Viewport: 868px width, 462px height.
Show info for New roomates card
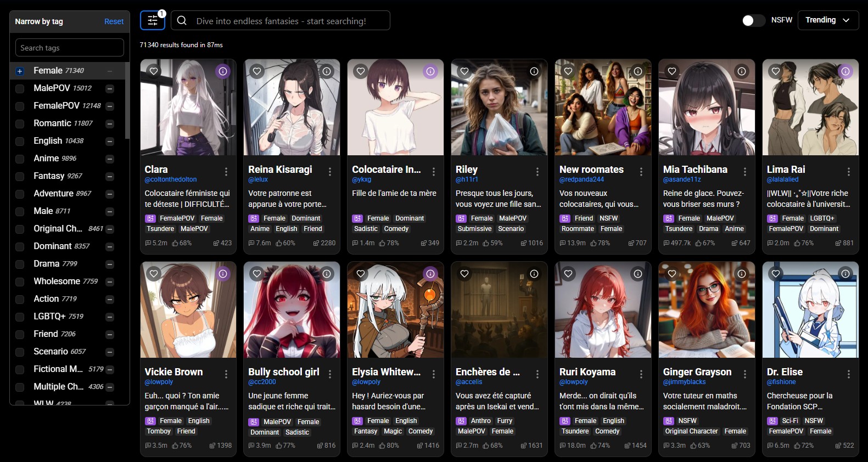coord(638,71)
